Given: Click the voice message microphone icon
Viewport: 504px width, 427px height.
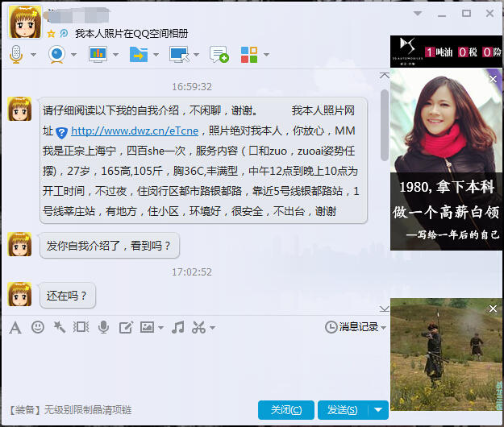Looking at the screenshot, I should [x=103, y=327].
